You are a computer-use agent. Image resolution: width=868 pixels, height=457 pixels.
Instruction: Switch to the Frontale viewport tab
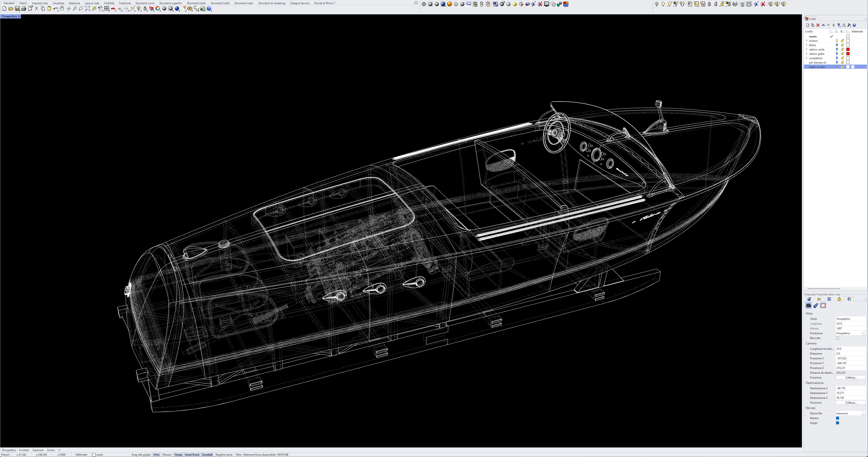[24, 450]
